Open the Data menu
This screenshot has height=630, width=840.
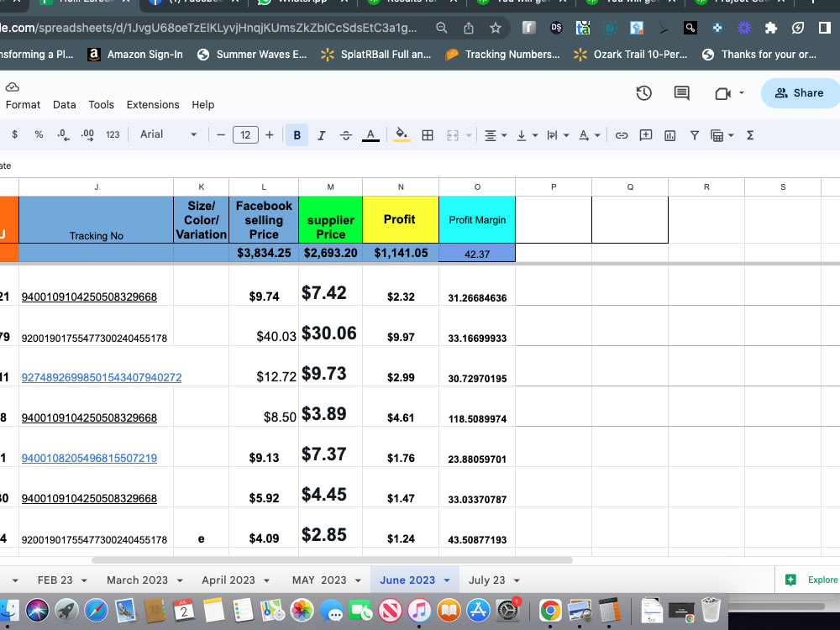(x=65, y=104)
